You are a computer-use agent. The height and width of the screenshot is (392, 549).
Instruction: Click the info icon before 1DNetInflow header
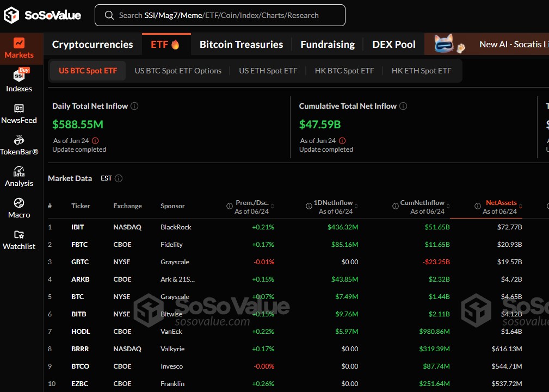coord(309,206)
